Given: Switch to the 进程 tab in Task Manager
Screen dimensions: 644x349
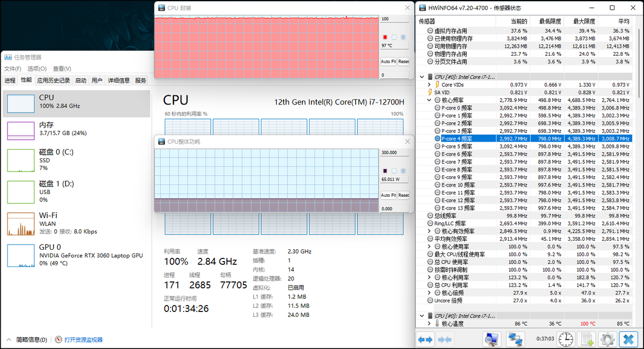Looking at the screenshot, I should click(x=9, y=79).
